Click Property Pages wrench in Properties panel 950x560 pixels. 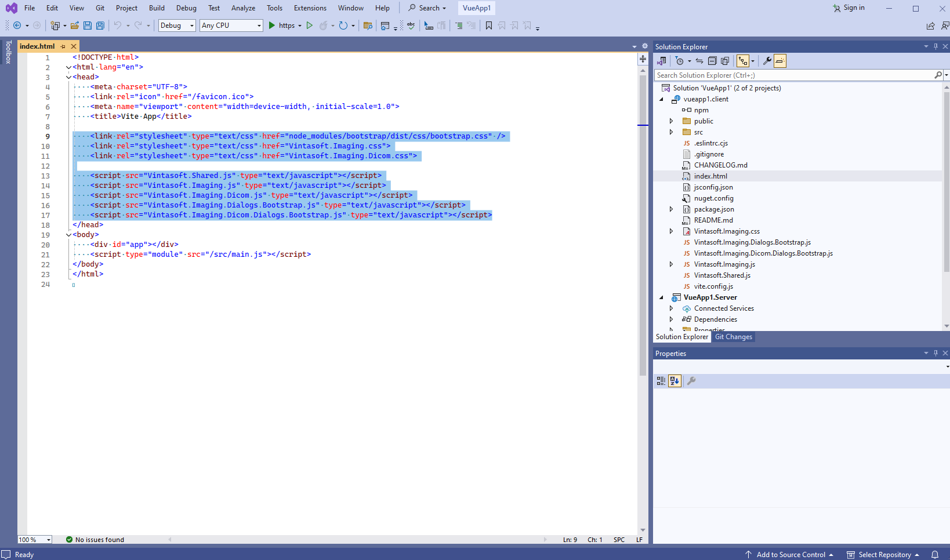coord(691,381)
